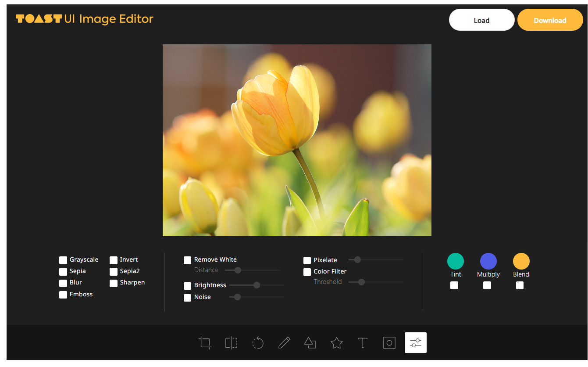This screenshot has height=367, width=588.
Task: Enable the Sepia filter
Action: [x=63, y=271]
